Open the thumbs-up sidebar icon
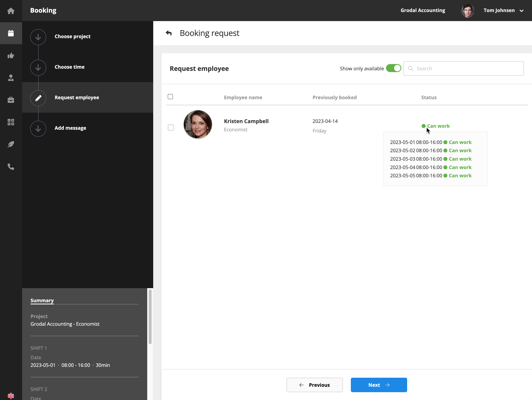Image resolution: width=532 pixels, height=400 pixels. tap(11, 55)
